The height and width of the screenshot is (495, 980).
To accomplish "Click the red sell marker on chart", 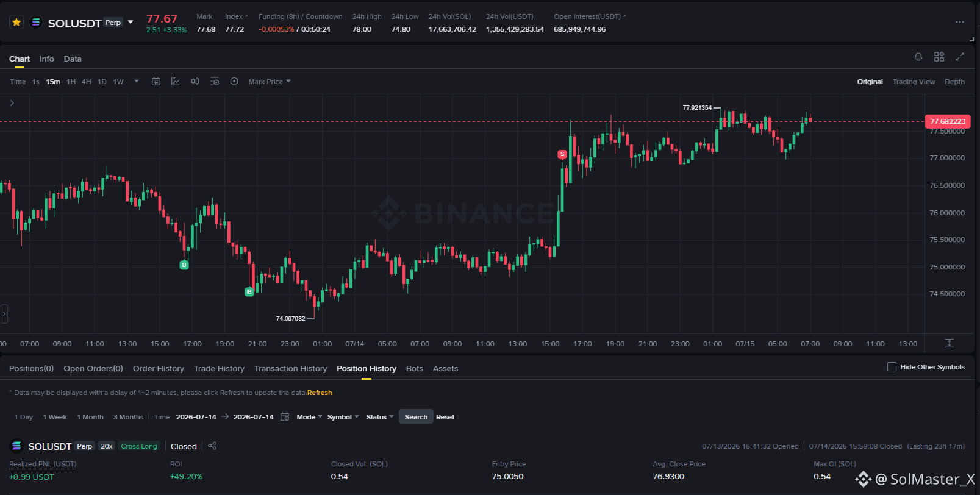I will pyautogui.click(x=562, y=154).
